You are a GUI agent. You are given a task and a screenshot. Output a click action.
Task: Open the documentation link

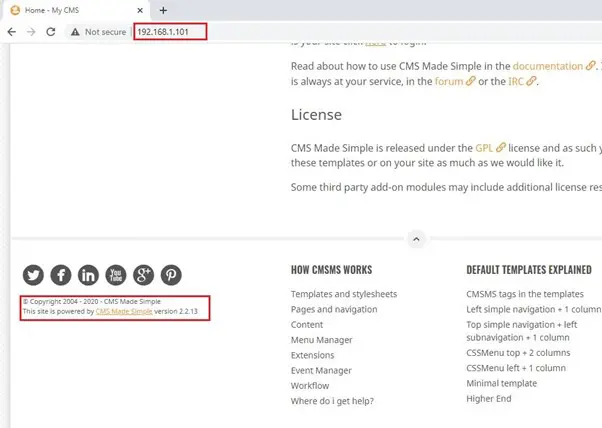tap(547, 66)
